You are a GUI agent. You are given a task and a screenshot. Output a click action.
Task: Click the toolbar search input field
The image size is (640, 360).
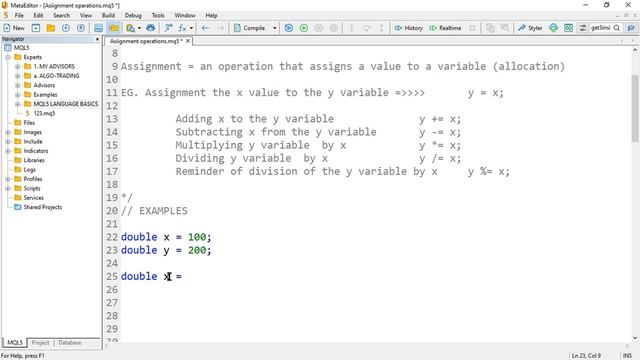(x=600, y=28)
